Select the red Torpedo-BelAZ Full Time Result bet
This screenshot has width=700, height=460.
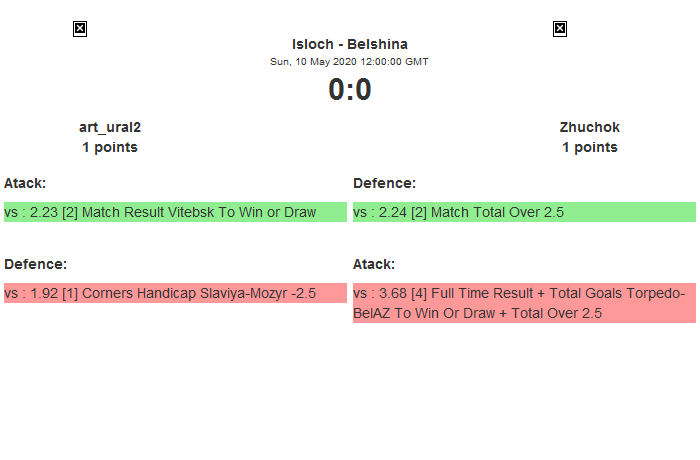(x=524, y=303)
